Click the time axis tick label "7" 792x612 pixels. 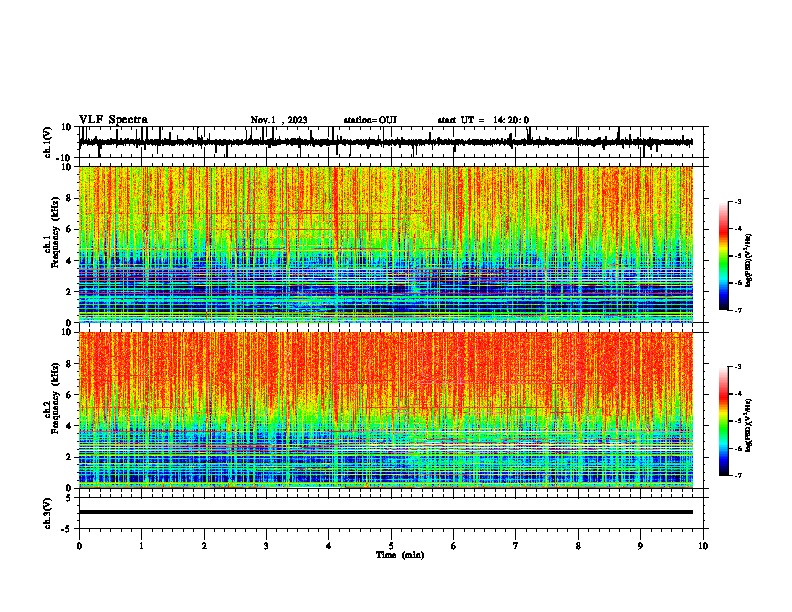click(x=516, y=546)
